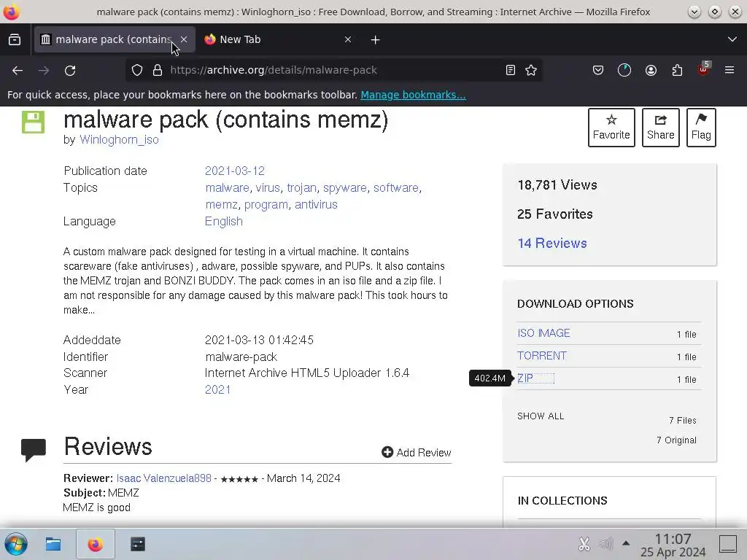This screenshot has width=747, height=560.
Task: Click the Firefox View icon
Action: (x=15, y=39)
